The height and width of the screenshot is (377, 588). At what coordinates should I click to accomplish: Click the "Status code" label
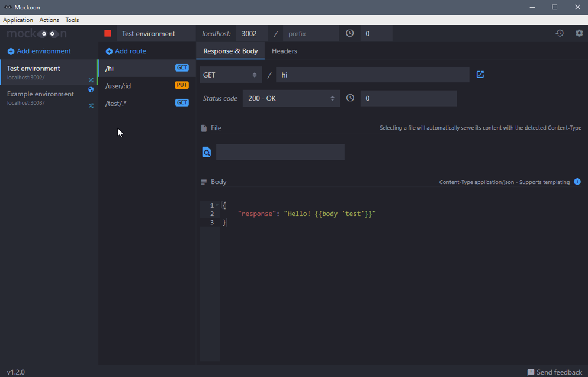220,98
